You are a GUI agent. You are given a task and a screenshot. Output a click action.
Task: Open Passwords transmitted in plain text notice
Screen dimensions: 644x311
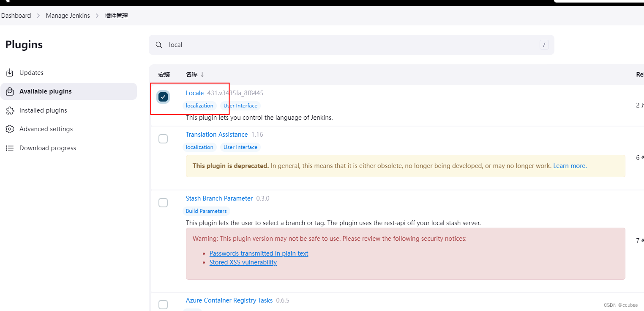coord(259,253)
